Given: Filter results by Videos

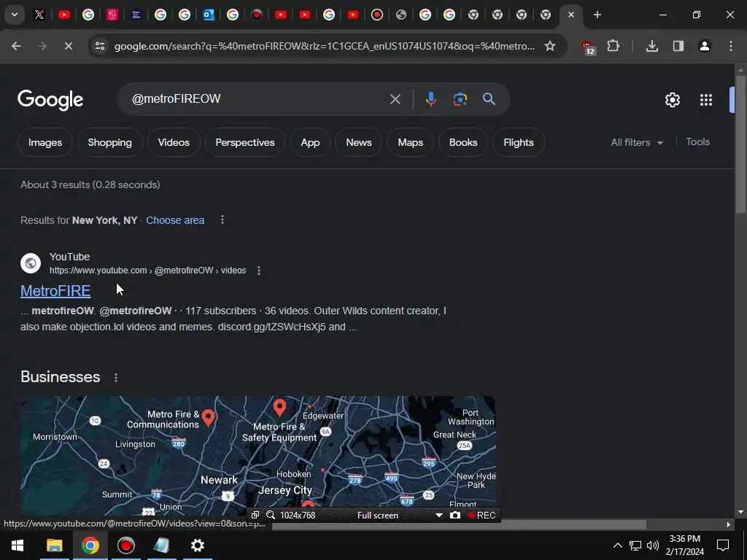Looking at the screenshot, I should [x=174, y=142].
